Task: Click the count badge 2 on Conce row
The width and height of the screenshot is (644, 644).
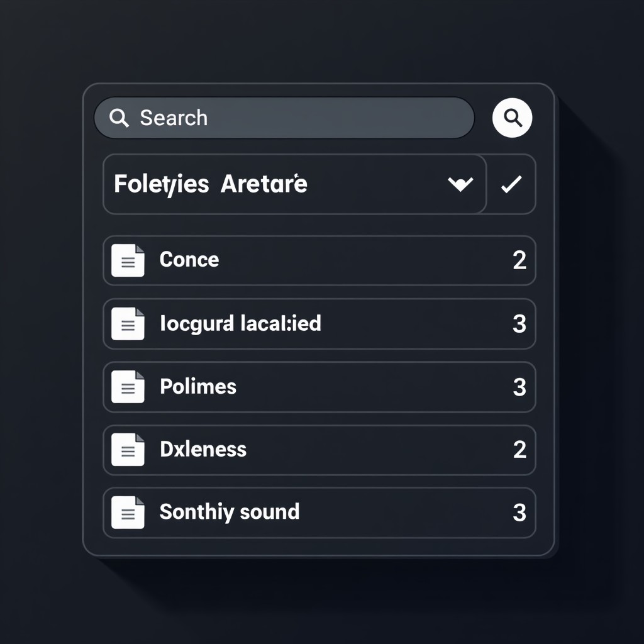Action: [519, 260]
